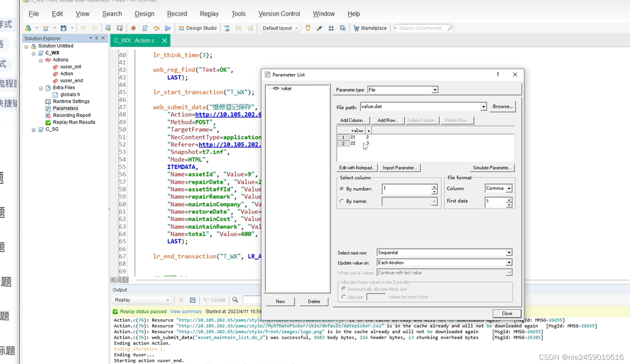The width and height of the screenshot is (630, 364).
Task: Open the Default layout dropdown
Action: [280, 28]
